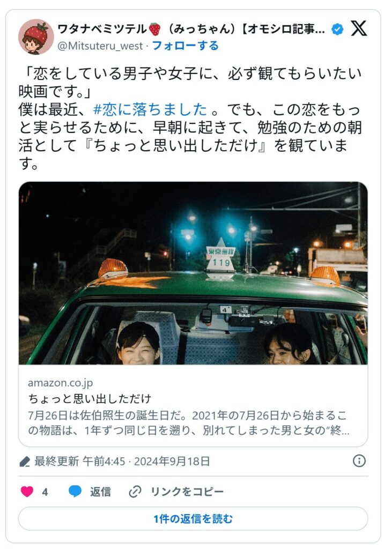Open the 午前4:45 · 2024年9月18日 timestamp

(x=146, y=461)
